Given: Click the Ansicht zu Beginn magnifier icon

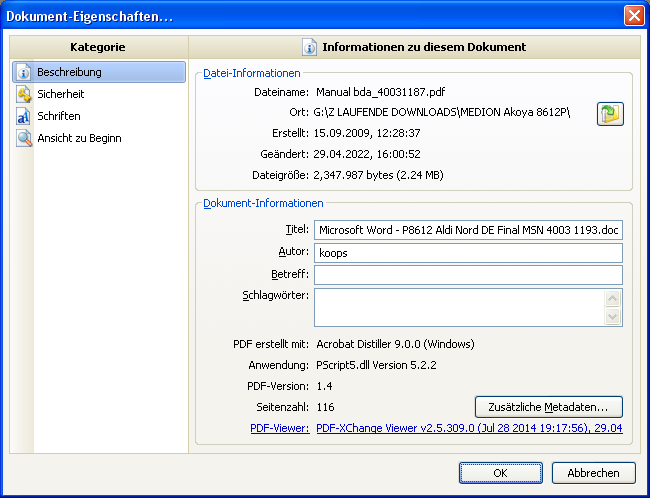Looking at the screenshot, I should [x=24, y=138].
